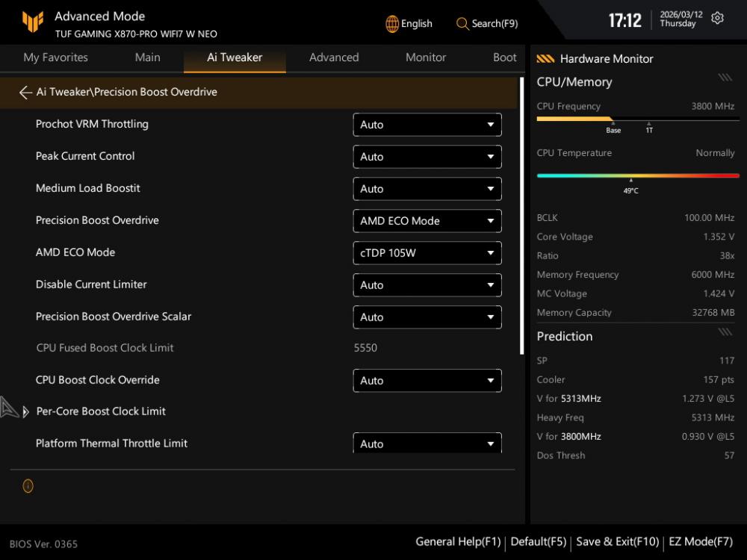Click the settings gear icon
The width and height of the screenshot is (747, 560).
(717, 19)
